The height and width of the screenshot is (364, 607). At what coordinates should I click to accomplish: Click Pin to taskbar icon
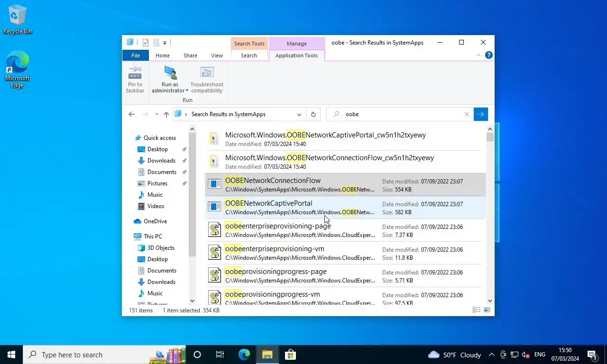[135, 73]
